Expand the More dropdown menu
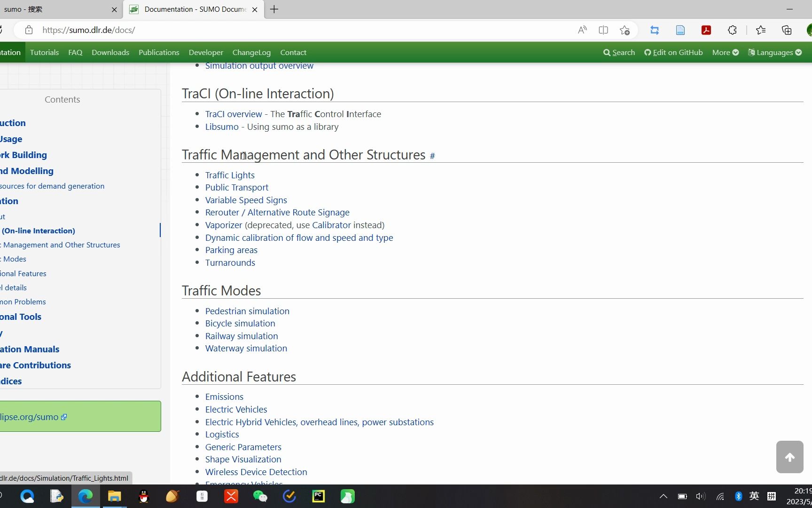This screenshot has width=812, height=508. click(726, 52)
